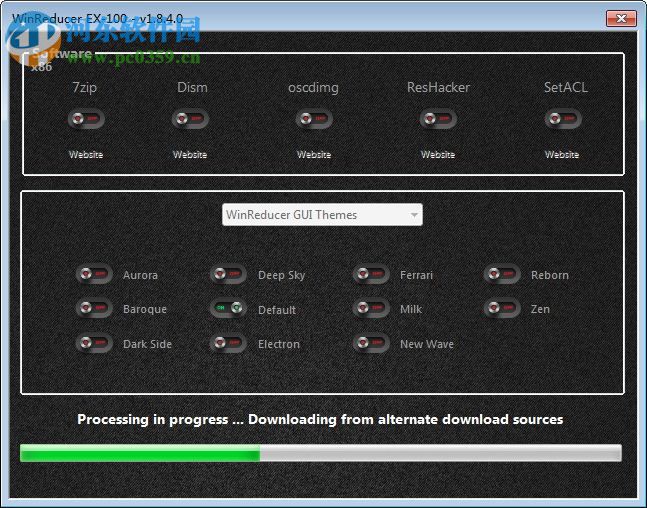Enable the Electron theme switch
The image size is (647, 508).
tap(228, 343)
